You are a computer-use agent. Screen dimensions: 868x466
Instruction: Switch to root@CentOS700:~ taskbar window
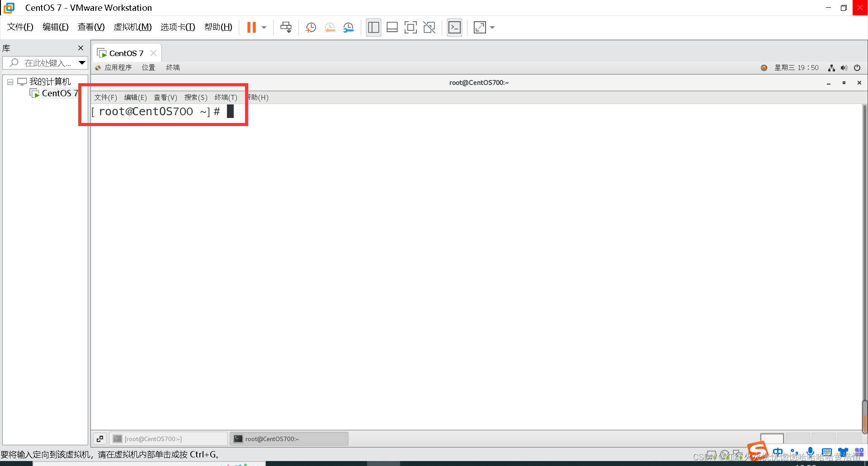coord(289,439)
